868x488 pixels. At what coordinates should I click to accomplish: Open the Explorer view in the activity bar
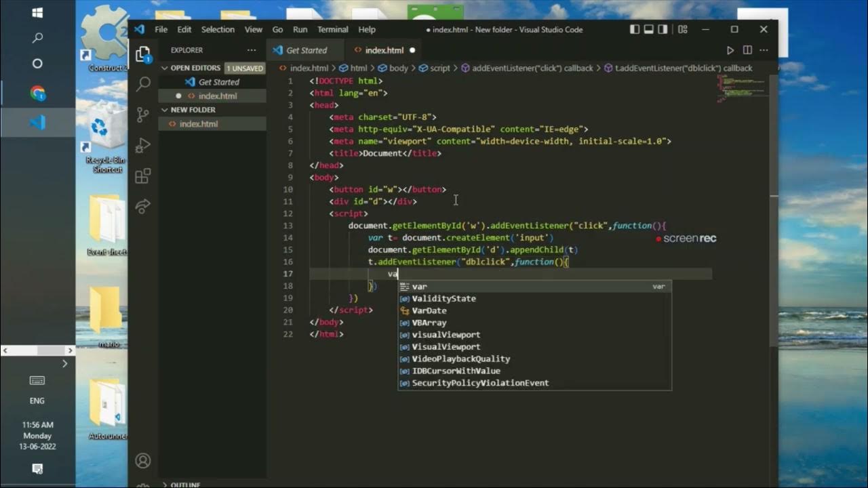point(142,54)
